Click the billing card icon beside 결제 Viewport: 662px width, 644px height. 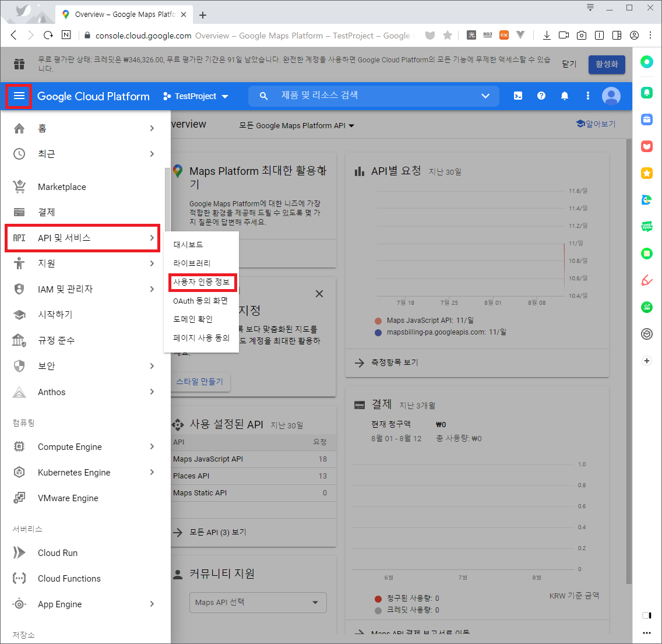pos(19,212)
